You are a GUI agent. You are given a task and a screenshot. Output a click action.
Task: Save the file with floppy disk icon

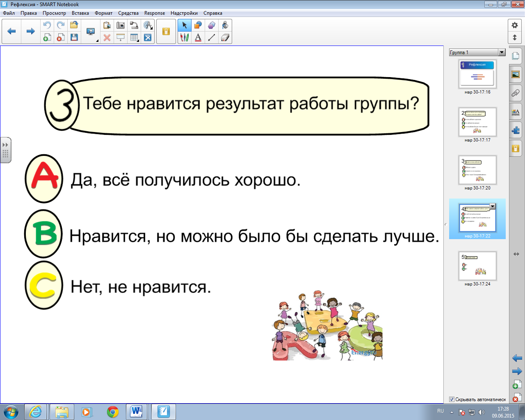click(74, 38)
